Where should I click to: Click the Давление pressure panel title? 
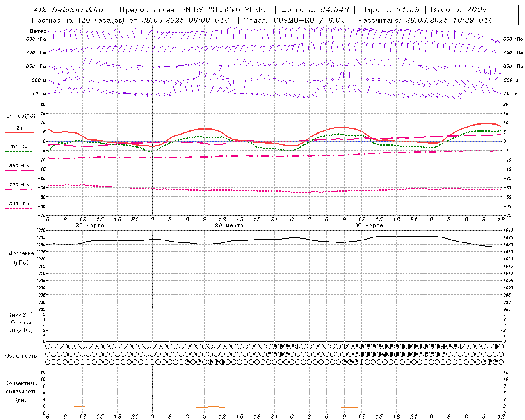(21, 253)
